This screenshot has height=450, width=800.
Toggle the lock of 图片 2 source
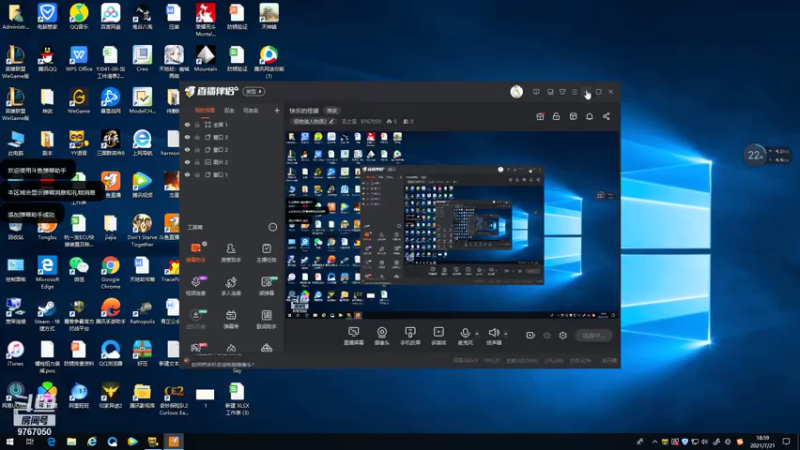pyautogui.click(x=197, y=162)
